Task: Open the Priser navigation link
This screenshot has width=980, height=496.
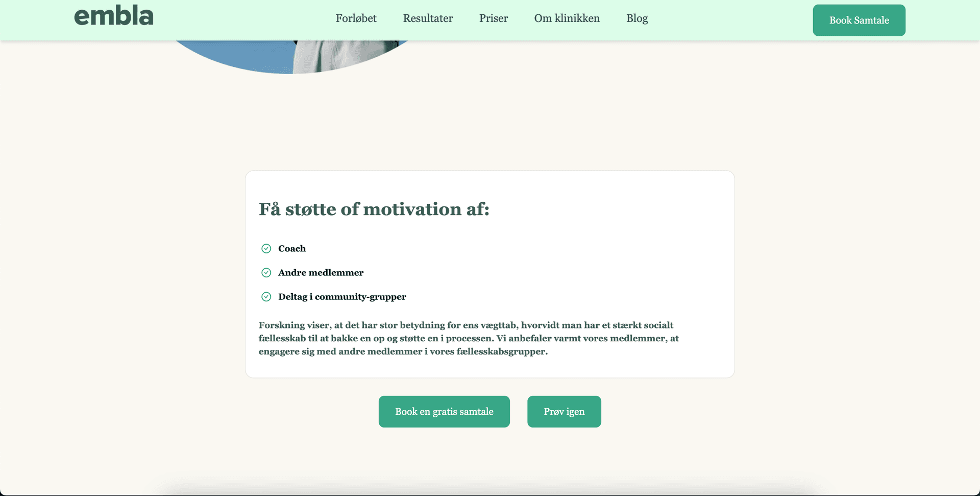Action: 493,18
